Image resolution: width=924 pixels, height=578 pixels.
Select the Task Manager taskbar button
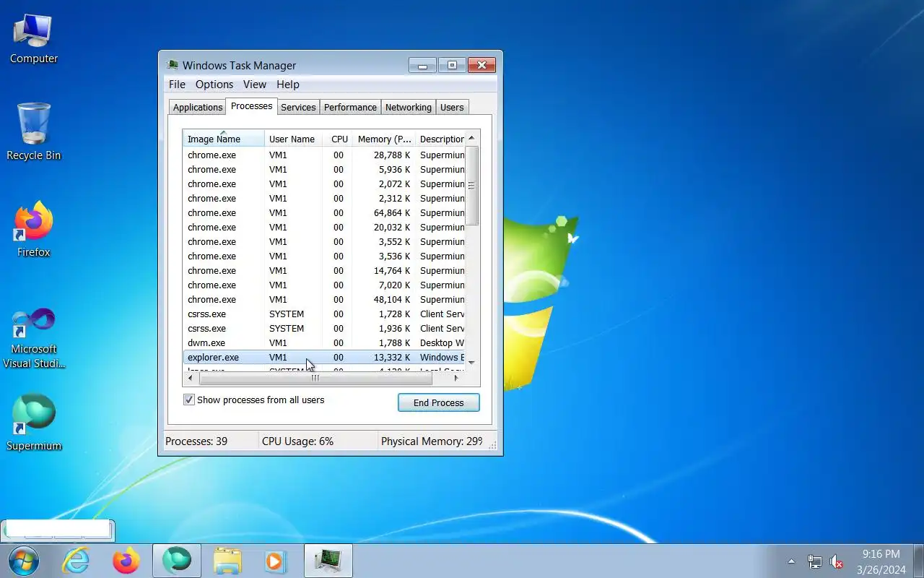[x=328, y=561]
